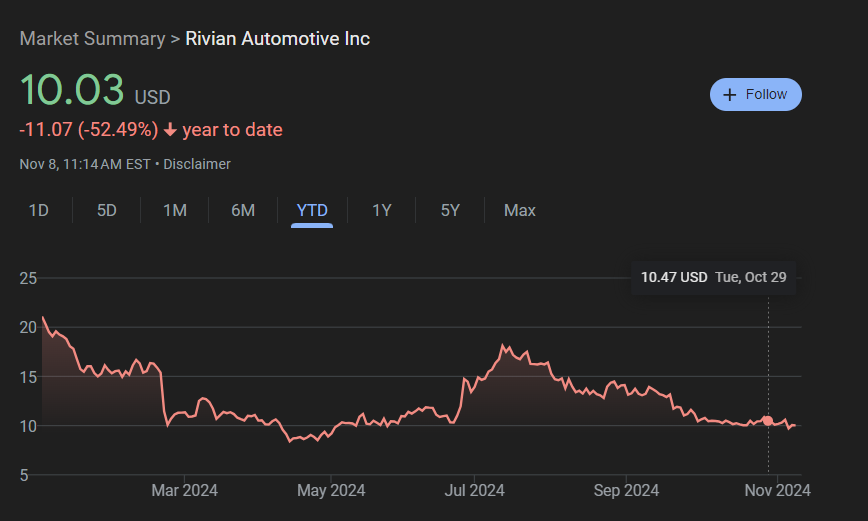The width and height of the screenshot is (868, 521).
Task: Select the YTD range tab
Action: (312, 210)
